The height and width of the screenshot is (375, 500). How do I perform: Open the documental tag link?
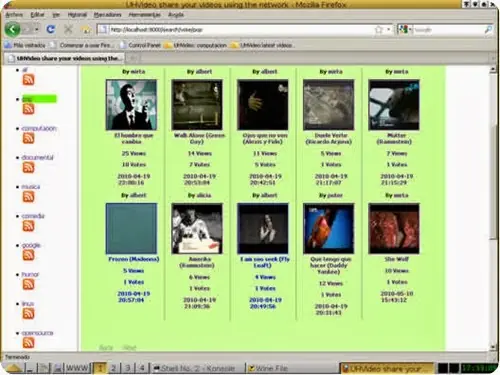pyautogui.click(x=37, y=157)
